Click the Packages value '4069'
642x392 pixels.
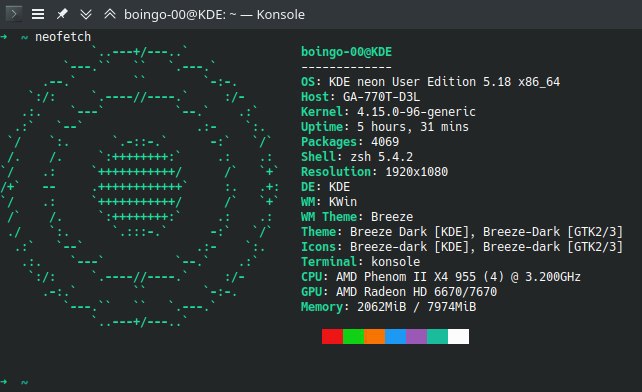(385, 142)
